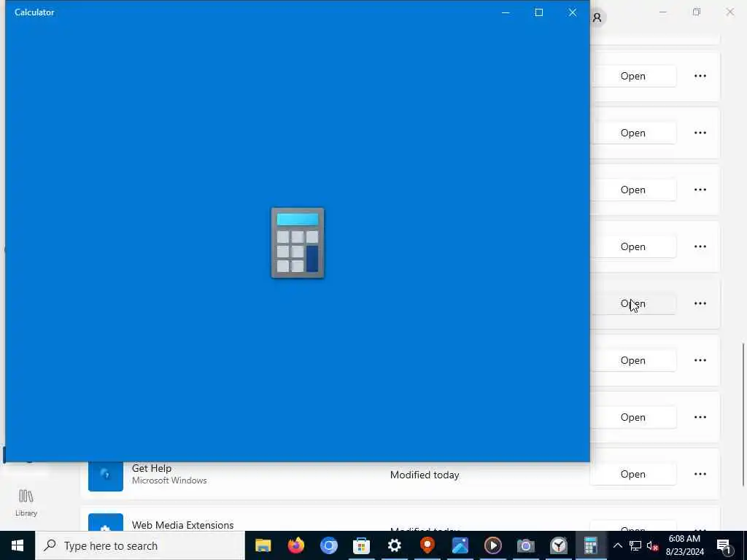Click the Get Help app name
Image resolution: width=747 pixels, height=560 pixels.
click(152, 468)
